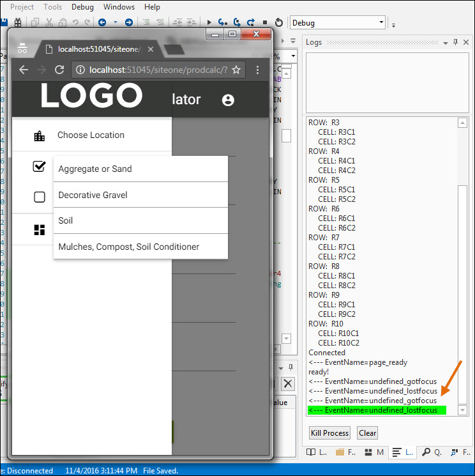
Task: Click the Logs list scroll-up arrow
Action: click(462, 123)
